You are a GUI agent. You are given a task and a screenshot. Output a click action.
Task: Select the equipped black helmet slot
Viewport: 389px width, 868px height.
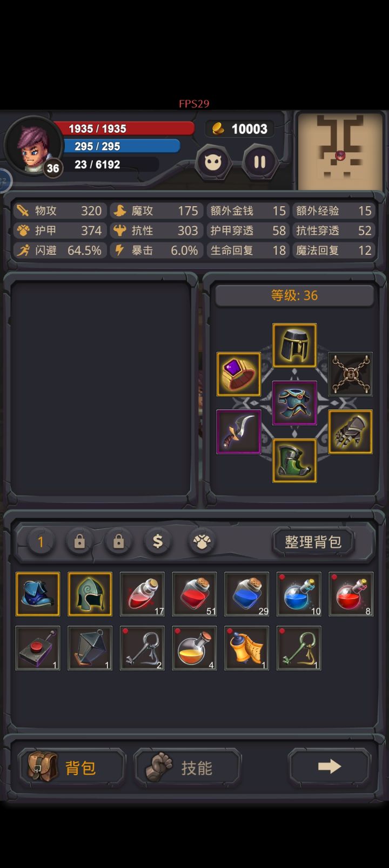(294, 345)
